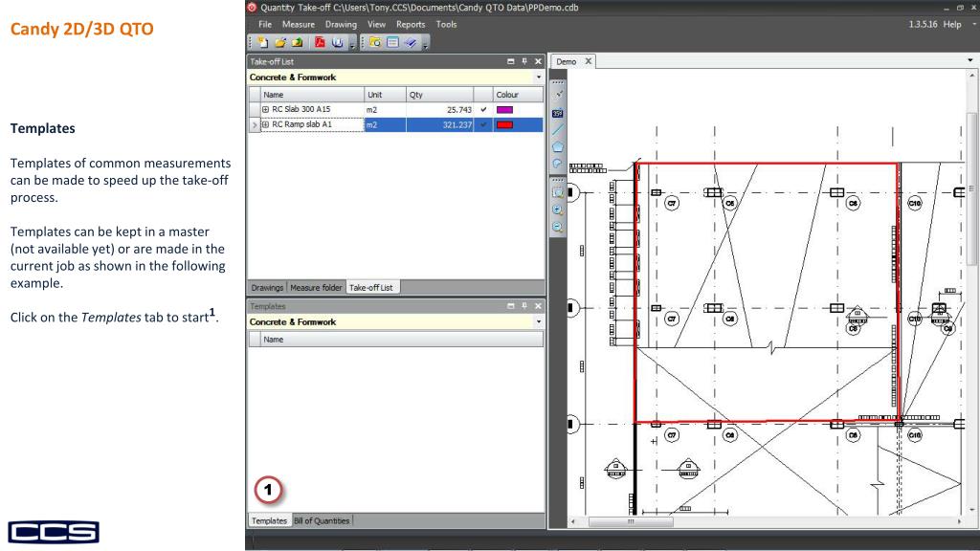Click the drawing's vertical scrollbar thumb
Viewport: 980px width, 551px height.
[971, 187]
